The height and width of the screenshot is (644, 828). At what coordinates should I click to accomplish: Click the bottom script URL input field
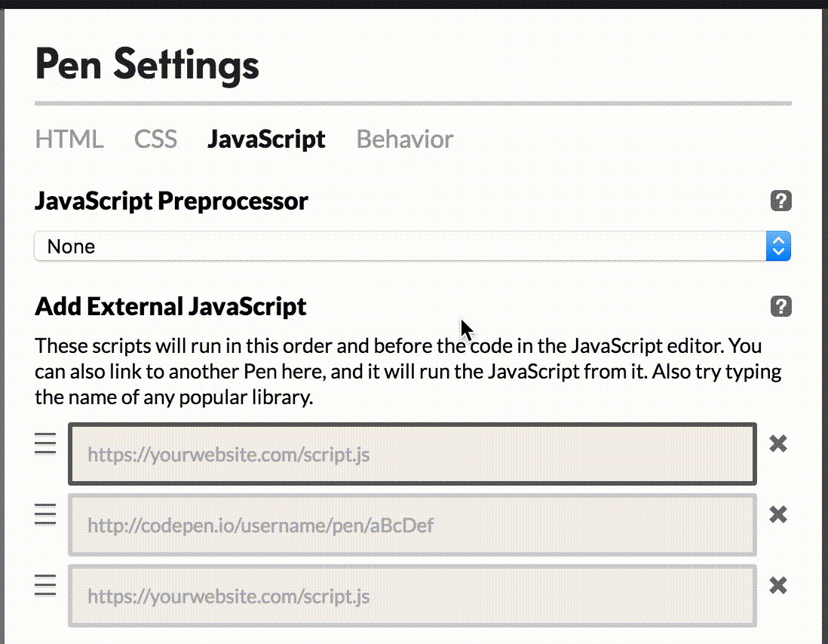tap(412, 596)
